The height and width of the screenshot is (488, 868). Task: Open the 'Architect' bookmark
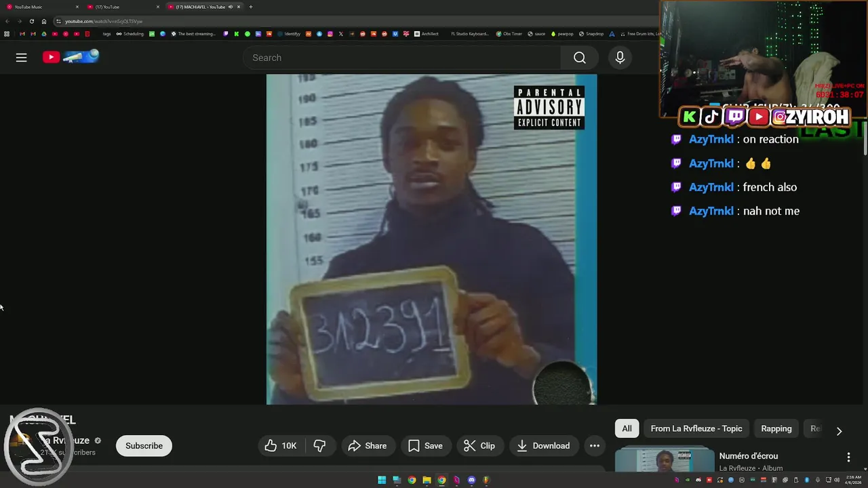pyautogui.click(x=426, y=34)
